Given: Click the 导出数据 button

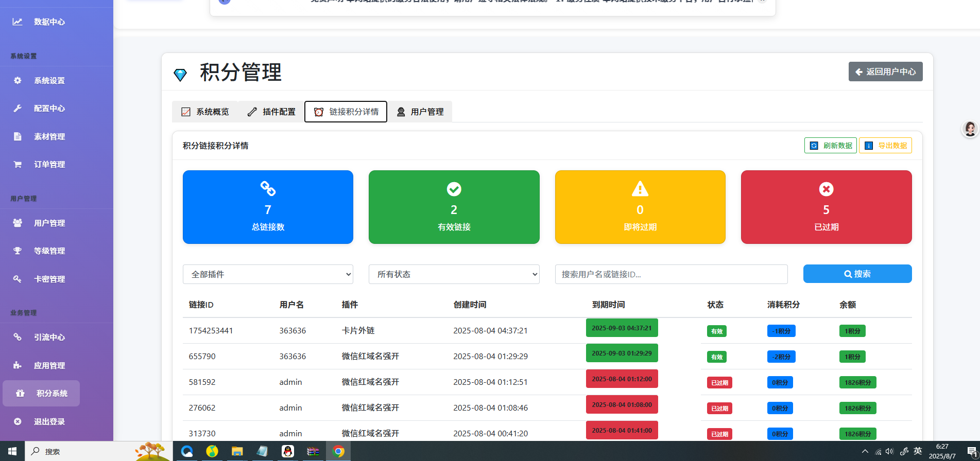Looking at the screenshot, I should click(x=885, y=146).
